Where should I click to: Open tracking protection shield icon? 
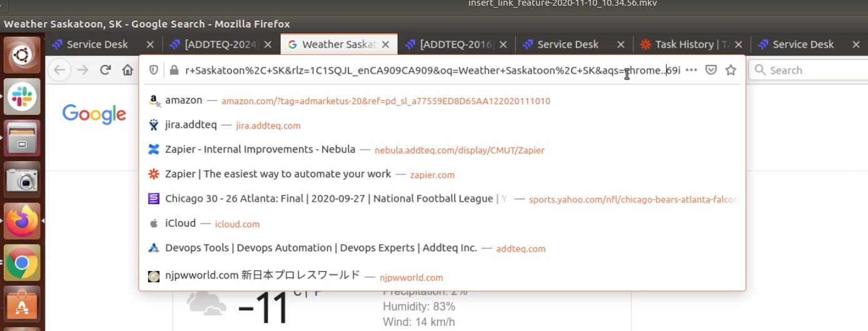coord(154,70)
